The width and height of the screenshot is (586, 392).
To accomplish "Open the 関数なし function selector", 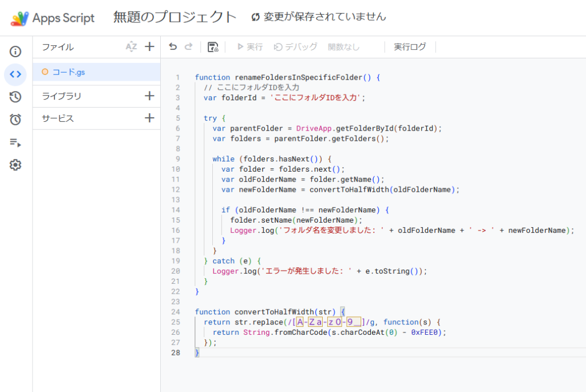I will click(344, 47).
